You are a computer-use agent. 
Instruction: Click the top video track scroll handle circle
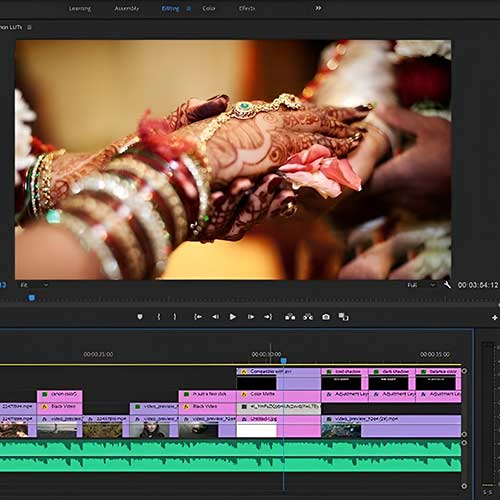pyautogui.click(x=464, y=371)
